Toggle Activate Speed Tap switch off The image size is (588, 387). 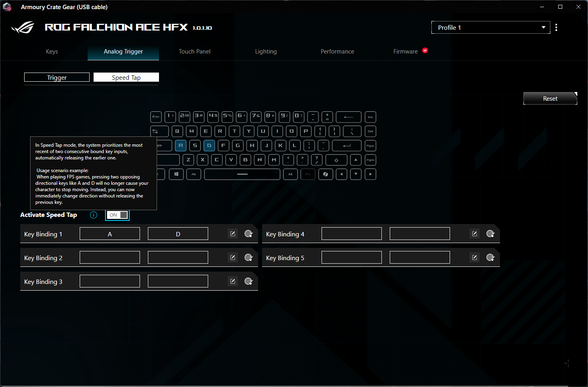pyautogui.click(x=118, y=215)
